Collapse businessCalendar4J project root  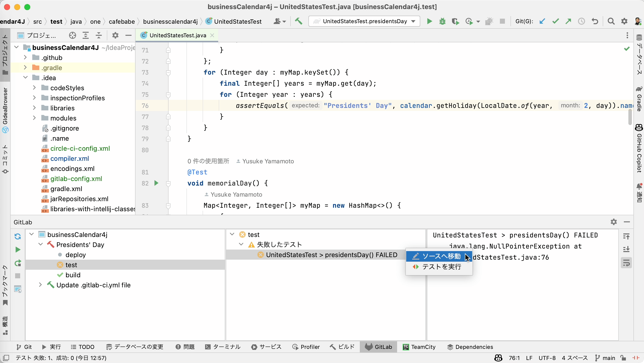[x=17, y=47]
